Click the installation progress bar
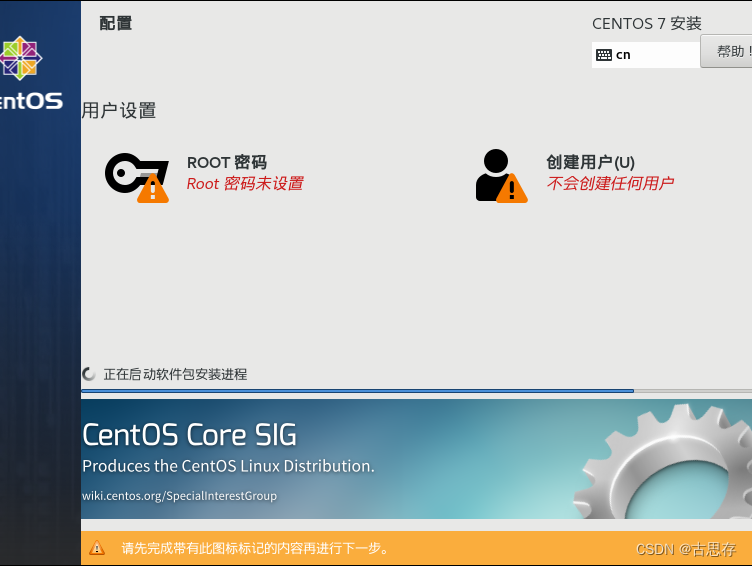 pyautogui.click(x=416, y=391)
